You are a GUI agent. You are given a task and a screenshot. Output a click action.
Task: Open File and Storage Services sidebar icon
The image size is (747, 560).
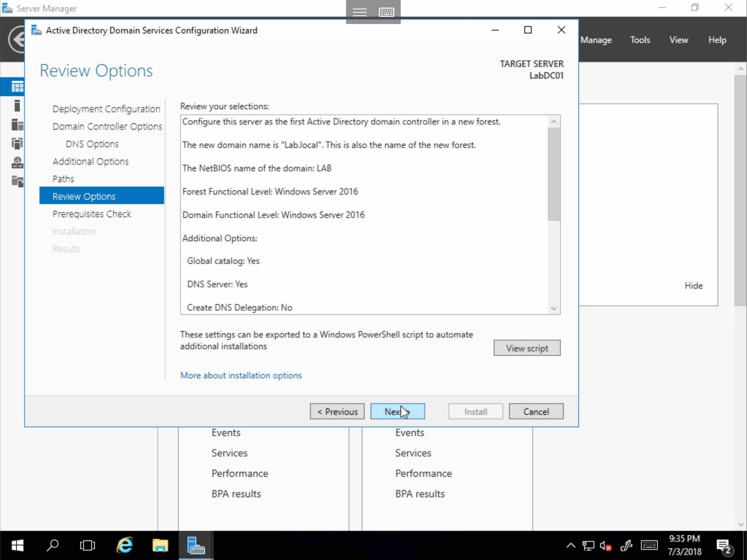pyautogui.click(x=17, y=181)
